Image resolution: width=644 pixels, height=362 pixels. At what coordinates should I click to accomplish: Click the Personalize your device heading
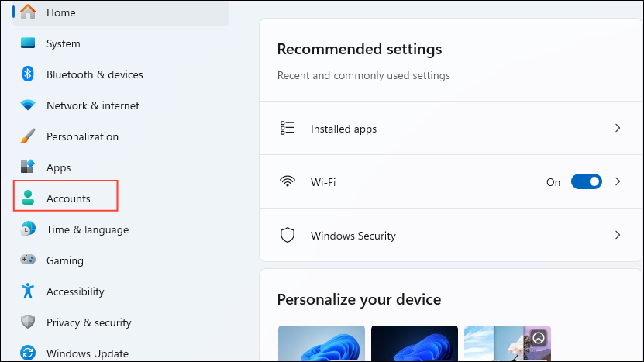click(359, 299)
